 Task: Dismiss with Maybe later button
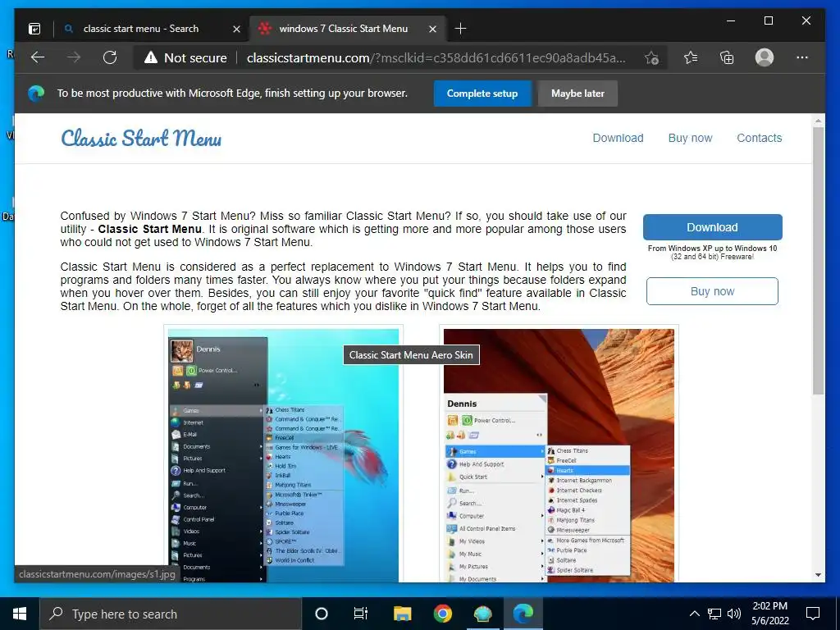pos(577,94)
